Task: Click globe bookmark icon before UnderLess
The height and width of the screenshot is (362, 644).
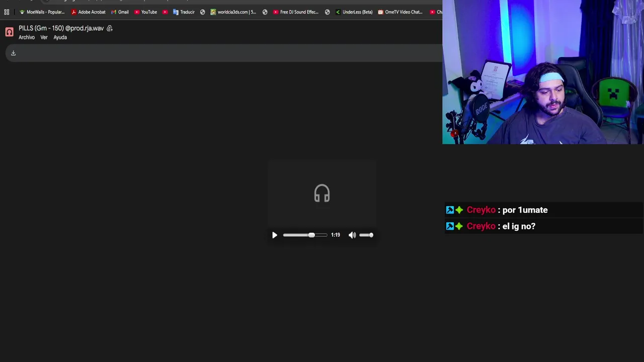Action: tap(327, 12)
